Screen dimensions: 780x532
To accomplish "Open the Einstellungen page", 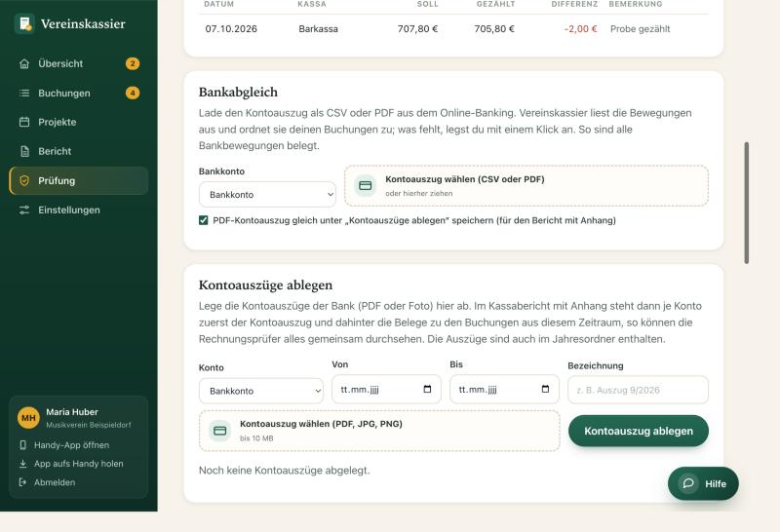I will [x=79, y=209].
